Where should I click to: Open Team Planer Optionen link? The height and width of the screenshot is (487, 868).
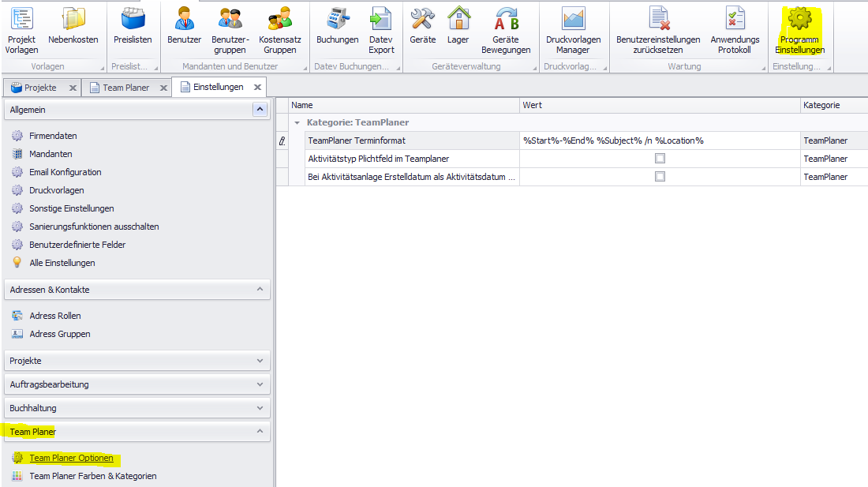(71, 458)
